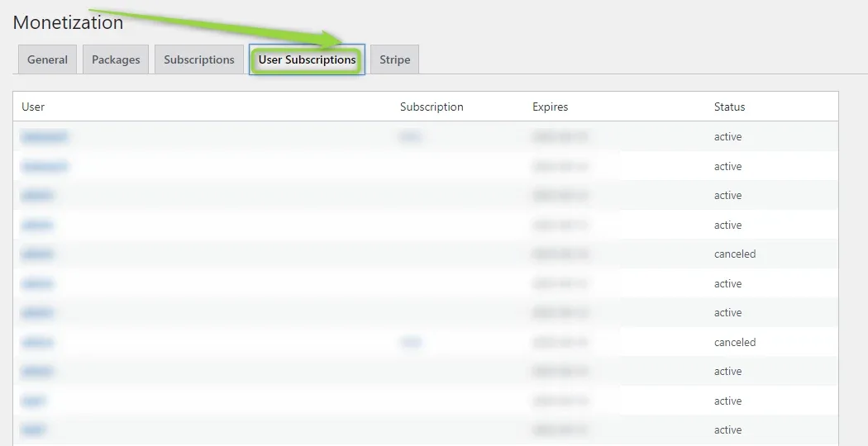This screenshot has width=868, height=446.
Task: Click the Status column header
Action: (x=730, y=107)
